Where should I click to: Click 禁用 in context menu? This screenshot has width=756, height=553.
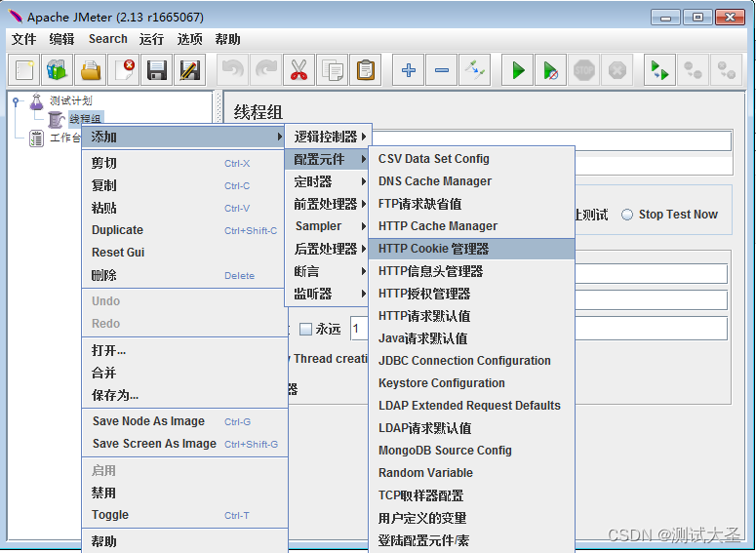[184, 493]
